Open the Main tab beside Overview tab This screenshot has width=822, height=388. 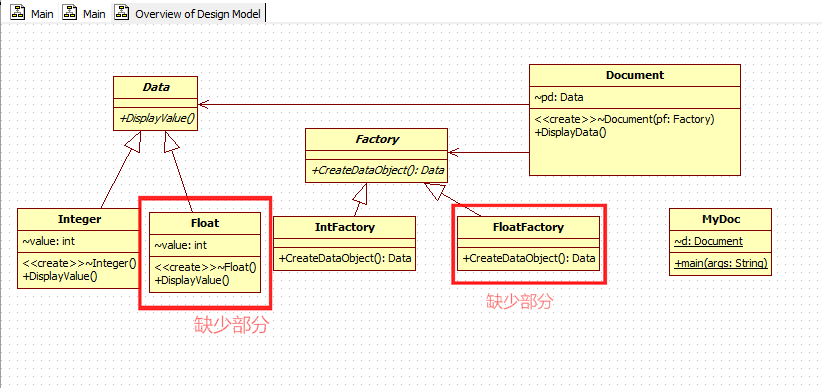click(84, 14)
